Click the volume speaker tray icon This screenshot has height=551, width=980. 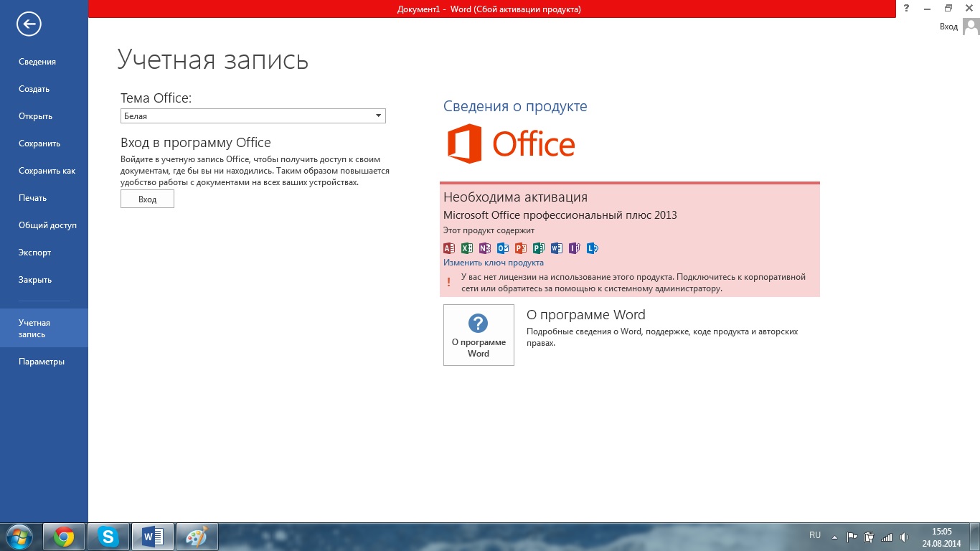pos(904,537)
